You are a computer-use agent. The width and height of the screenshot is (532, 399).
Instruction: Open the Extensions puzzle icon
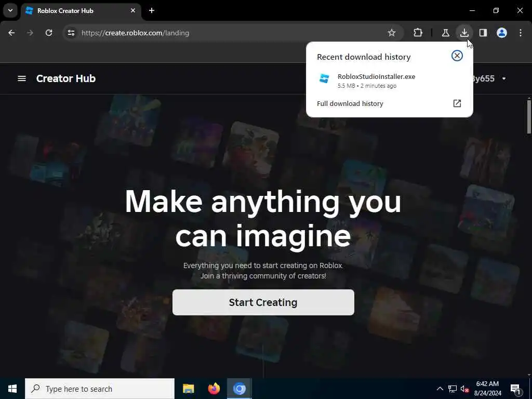click(418, 33)
